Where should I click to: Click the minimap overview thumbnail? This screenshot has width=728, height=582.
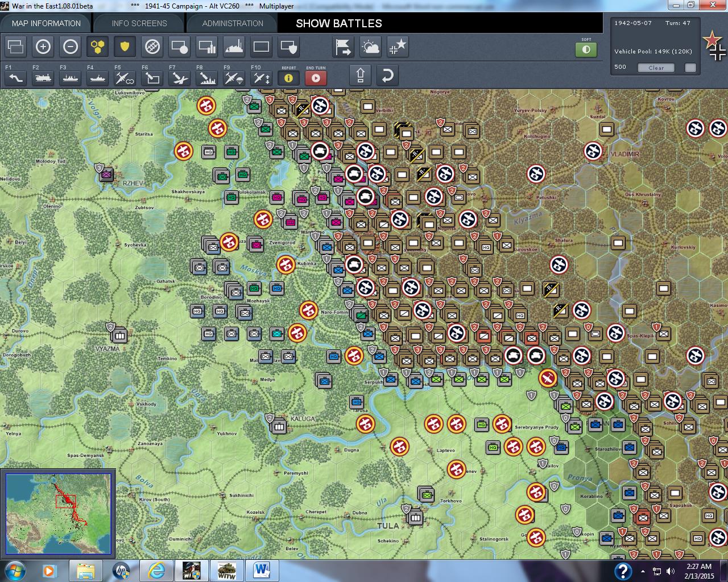(x=58, y=514)
